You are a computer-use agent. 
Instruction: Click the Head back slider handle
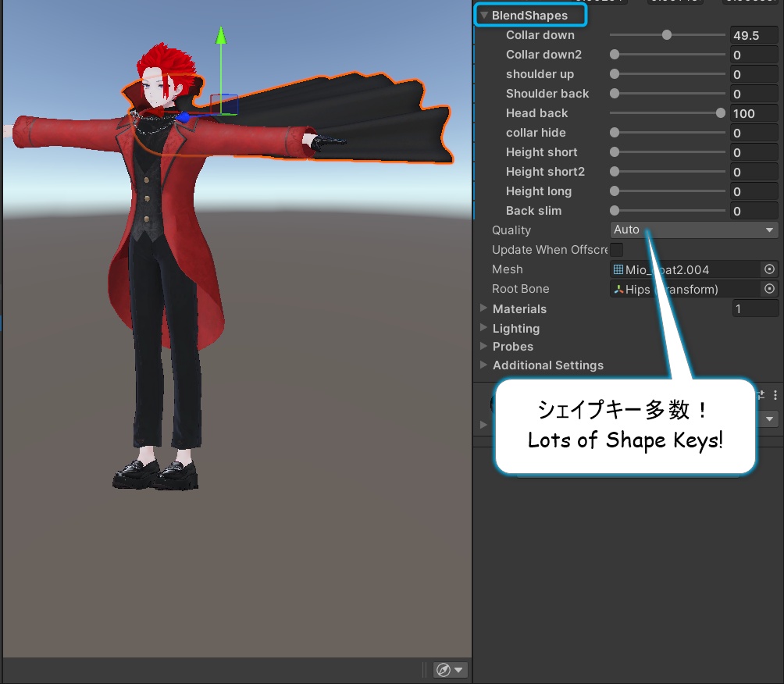coord(721,113)
